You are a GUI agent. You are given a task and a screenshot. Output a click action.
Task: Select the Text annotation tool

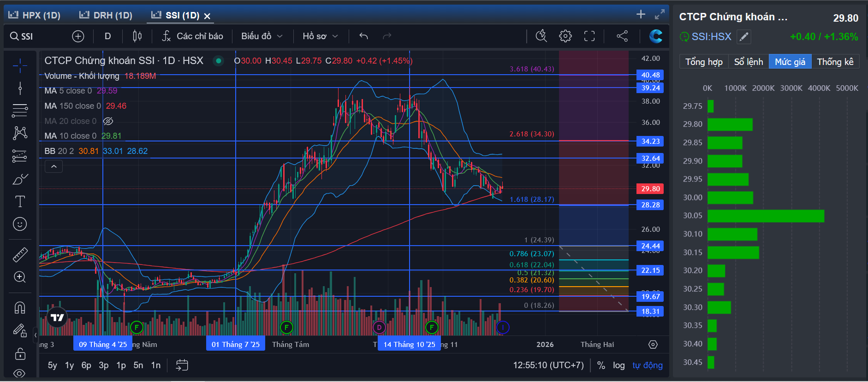[x=20, y=201]
